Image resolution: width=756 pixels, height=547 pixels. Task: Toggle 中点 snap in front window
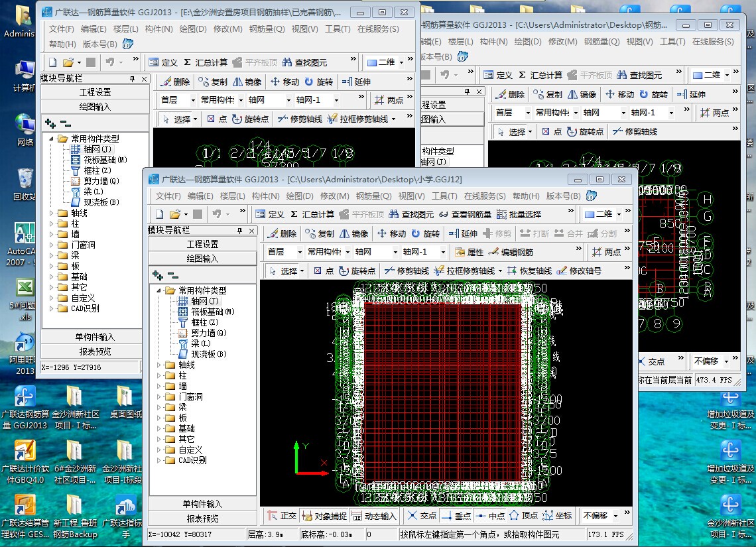click(x=490, y=516)
